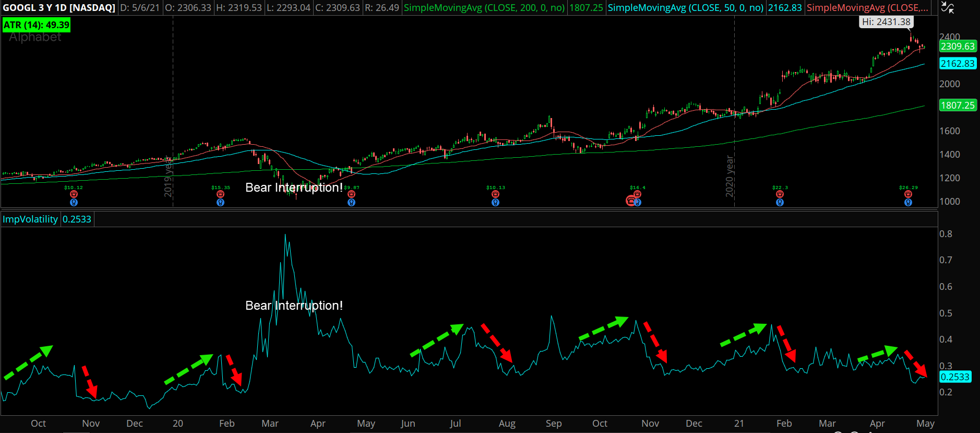Click red phone icon under $10.13 earnings
980x433 pixels.
[x=495, y=194]
